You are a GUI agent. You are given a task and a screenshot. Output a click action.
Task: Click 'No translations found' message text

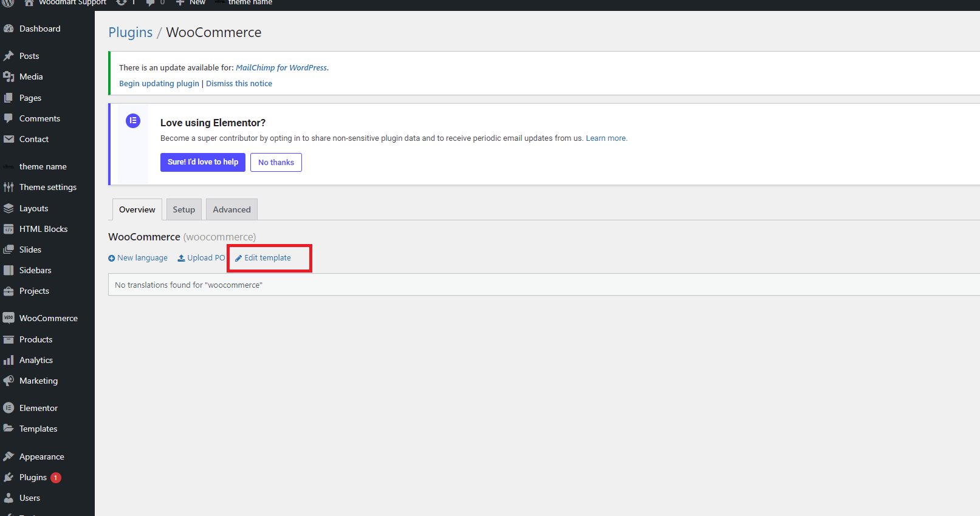[x=188, y=285]
